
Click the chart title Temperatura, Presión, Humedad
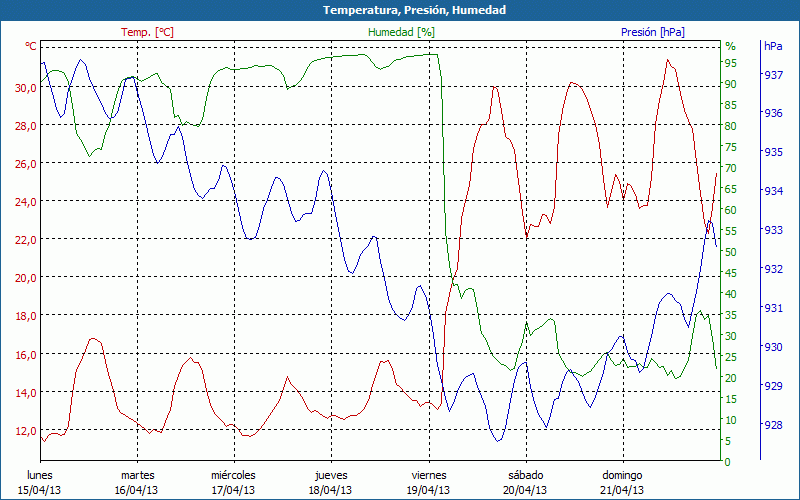pyautogui.click(x=400, y=10)
